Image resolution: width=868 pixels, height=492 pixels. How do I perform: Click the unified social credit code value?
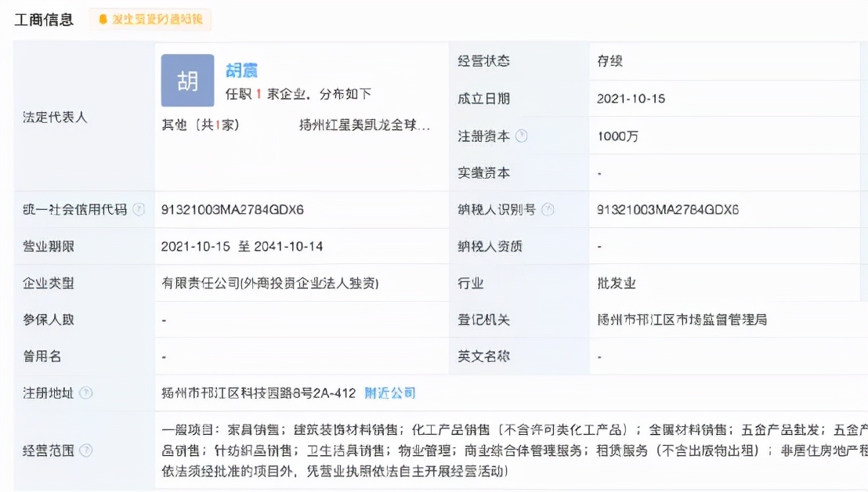click(x=233, y=210)
